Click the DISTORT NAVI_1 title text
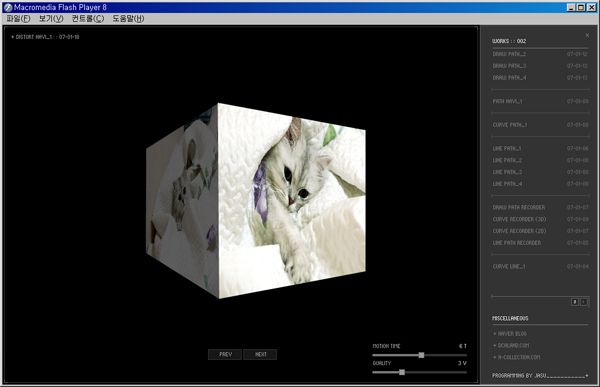600x387 pixels. [x=45, y=37]
